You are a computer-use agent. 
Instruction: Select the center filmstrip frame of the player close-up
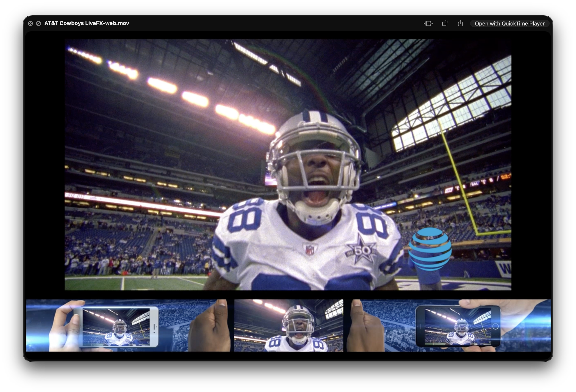pos(288,326)
